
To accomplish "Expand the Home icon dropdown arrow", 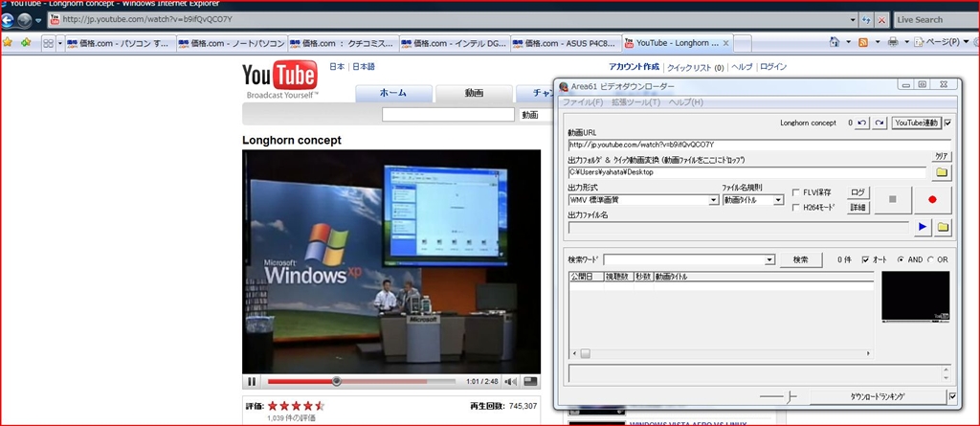I will click(848, 42).
